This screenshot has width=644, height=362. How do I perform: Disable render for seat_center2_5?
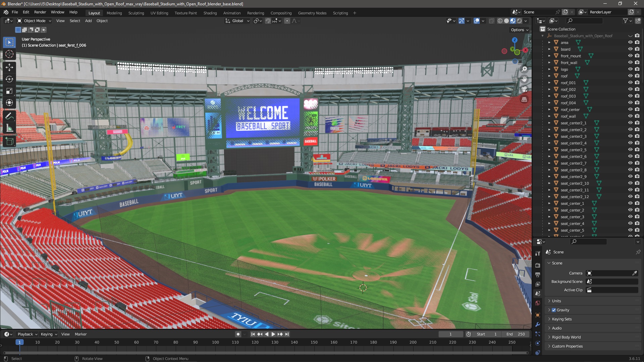(x=637, y=150)
